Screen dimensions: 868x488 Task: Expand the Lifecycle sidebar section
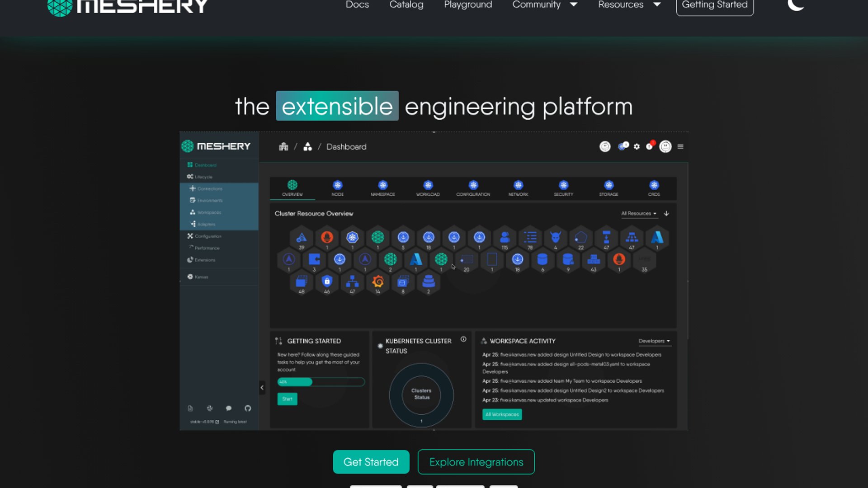click(x=200, y=177)
